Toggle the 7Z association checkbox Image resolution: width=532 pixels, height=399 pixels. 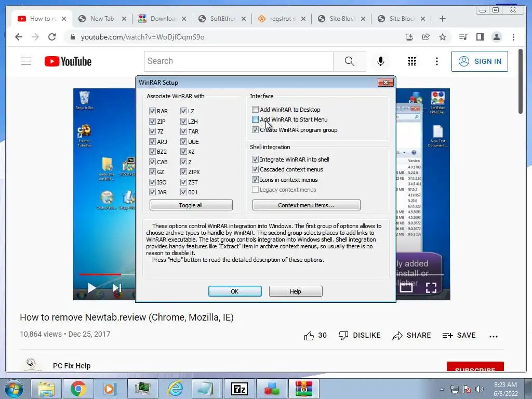(152, 131)
